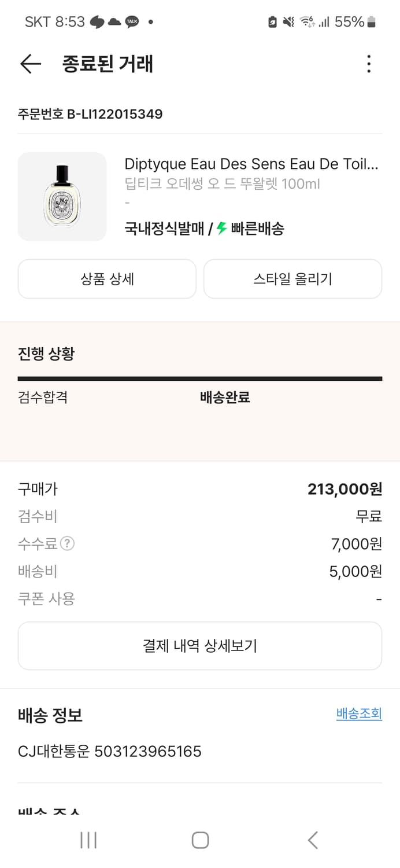Open the 상품 상세 product details button

[108, 279]
